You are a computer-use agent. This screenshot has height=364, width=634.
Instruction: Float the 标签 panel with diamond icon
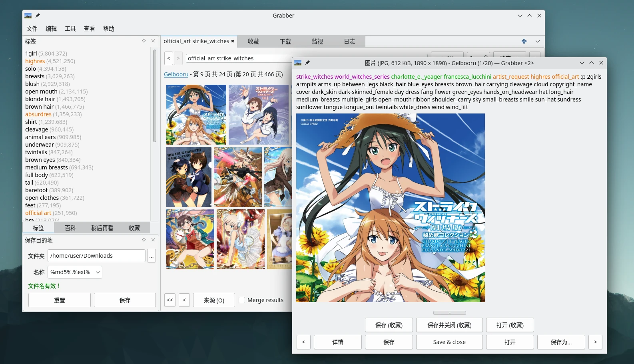144,41
